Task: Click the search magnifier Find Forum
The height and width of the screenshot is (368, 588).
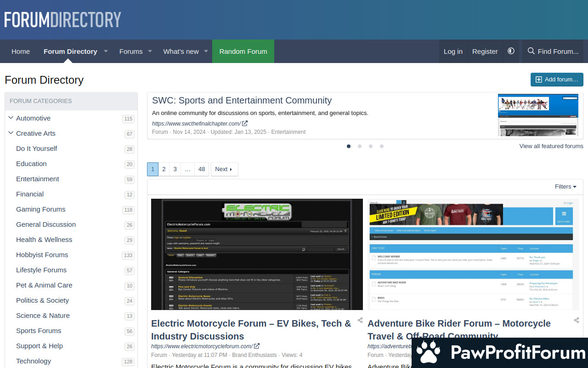Action: (x=553, y=51)
